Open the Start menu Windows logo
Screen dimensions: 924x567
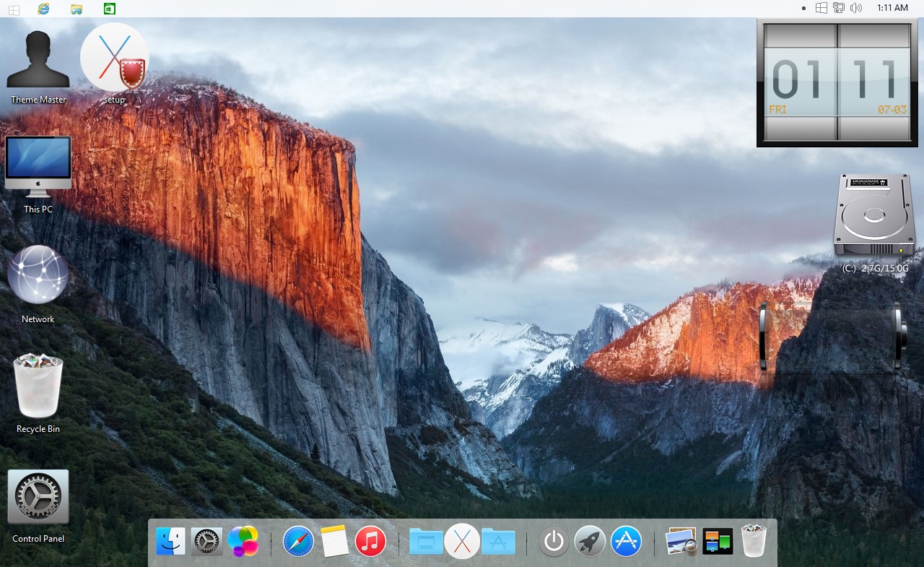[14, 9]
